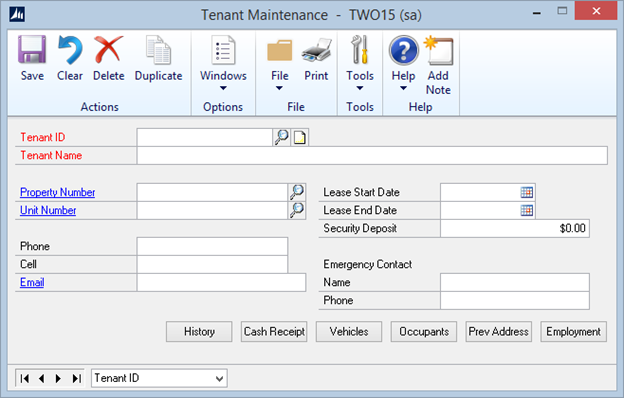624x398 pixels.
Task: Open Unit Number lookup magnifier
Action: pos(297,210)
